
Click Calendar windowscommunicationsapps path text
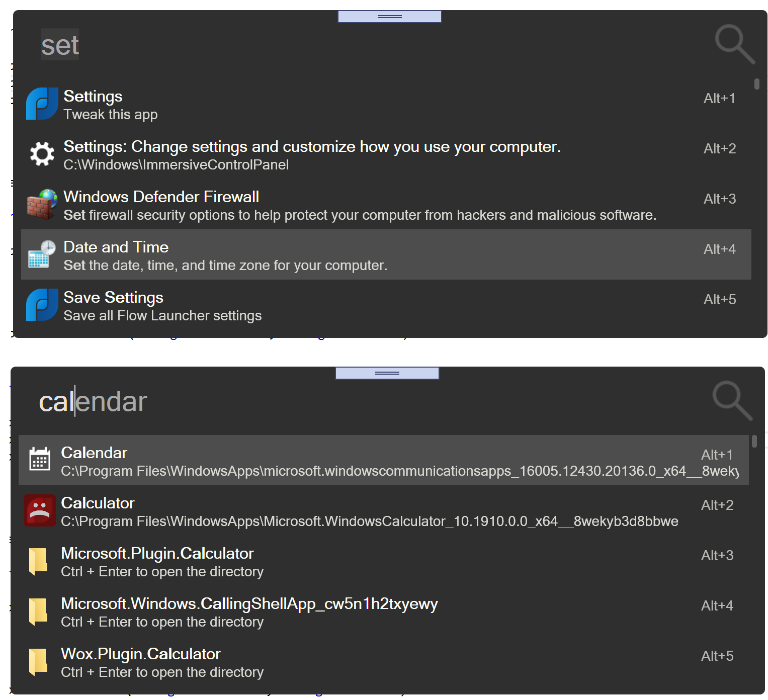click(x=400, y=471)
